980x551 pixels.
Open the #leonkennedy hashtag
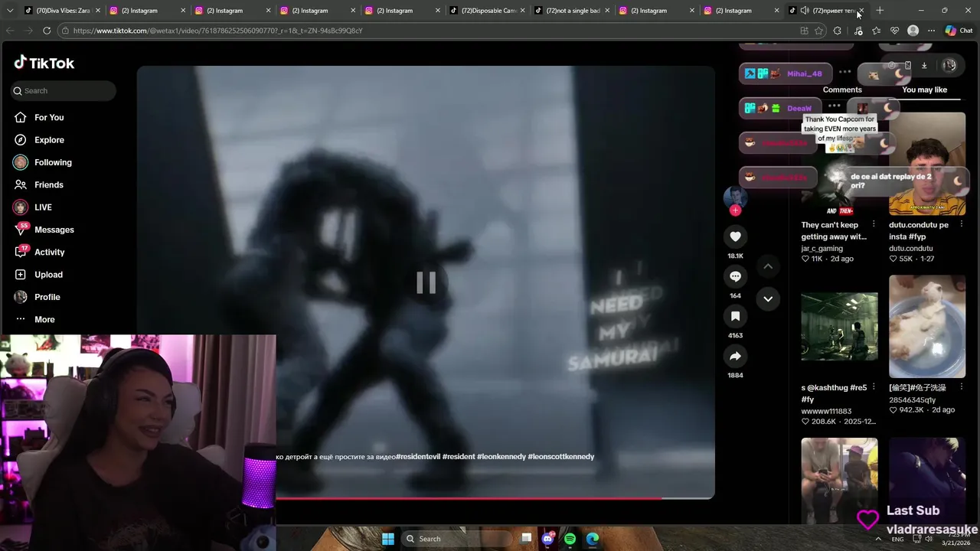coord(501,457)
